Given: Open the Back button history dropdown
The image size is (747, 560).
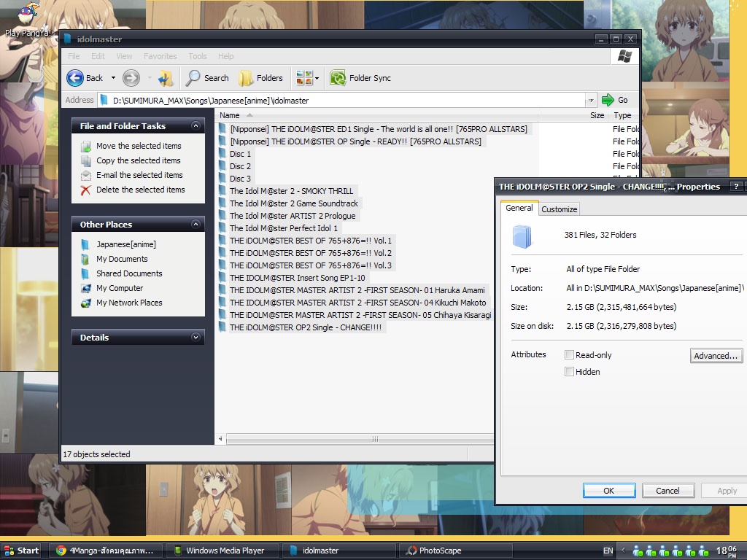Looking at the screenshot, I should coord(113,78).
